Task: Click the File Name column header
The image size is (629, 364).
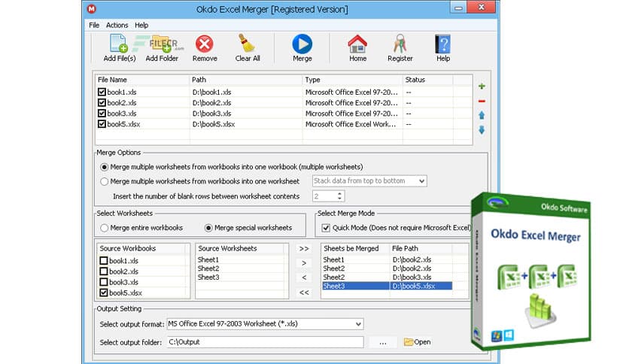Action: pyautogui.click(x=142, y=80)
